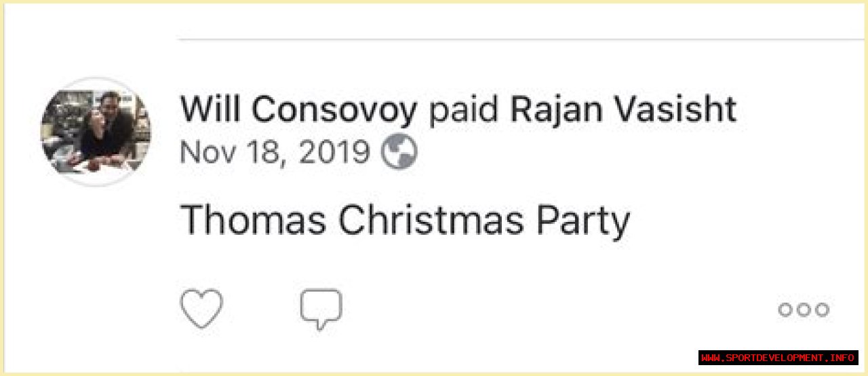Screen dimensions: 868x376
Task: Visit the www.sportdevelopment.info watermark link
Action: (x=778, y=358)
